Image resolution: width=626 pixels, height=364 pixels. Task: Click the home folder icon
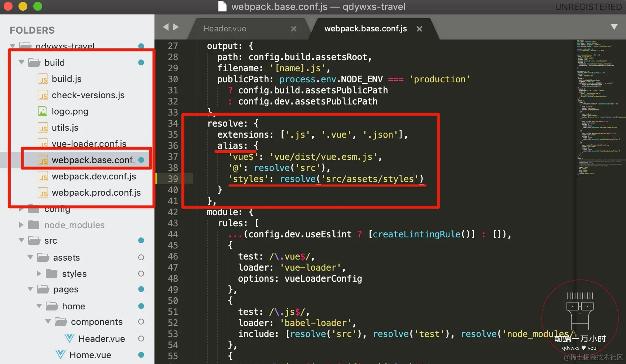tap(52, 306)
